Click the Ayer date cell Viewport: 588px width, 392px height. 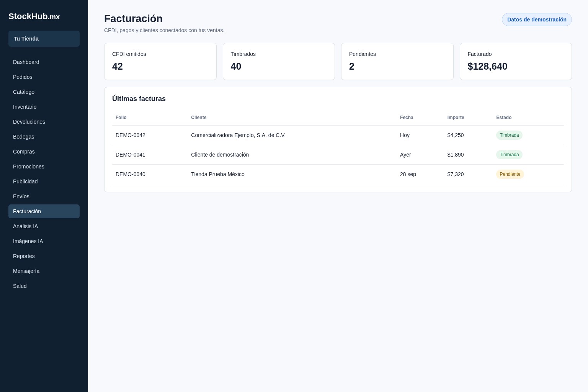coord(405,155)
